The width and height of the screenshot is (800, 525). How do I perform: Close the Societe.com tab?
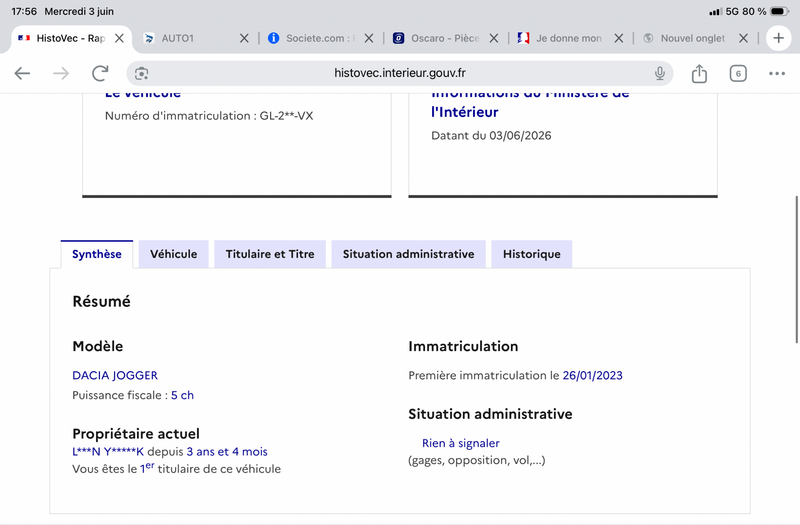pos(369,38)
